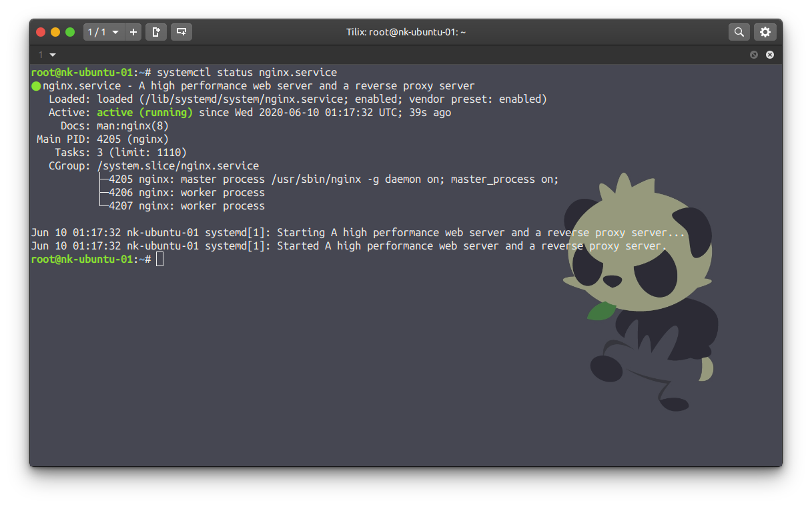Click the 'Loaded:' label
Screen dimensions: 812x507
pos(70,99)
